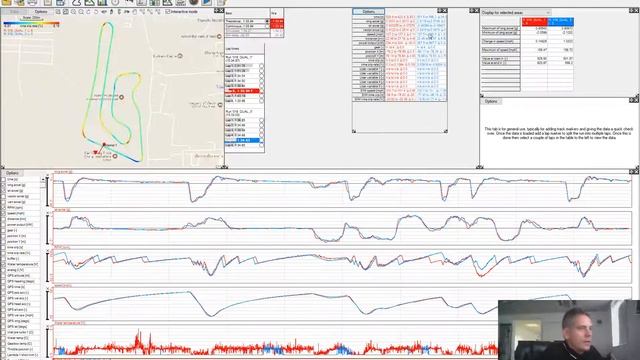Enable the gear channel checkbox
Viewport: 640px width, 360px height.
click(3, 230)
